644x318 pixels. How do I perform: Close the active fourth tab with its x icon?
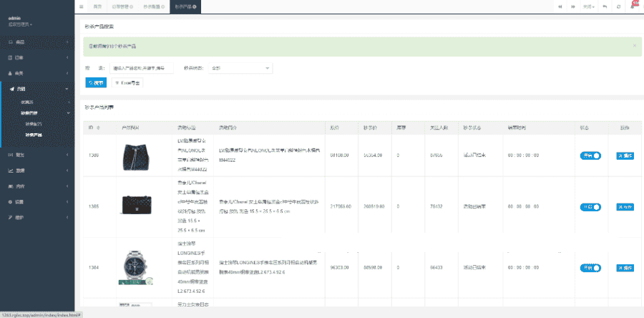(x=194, y=6)
